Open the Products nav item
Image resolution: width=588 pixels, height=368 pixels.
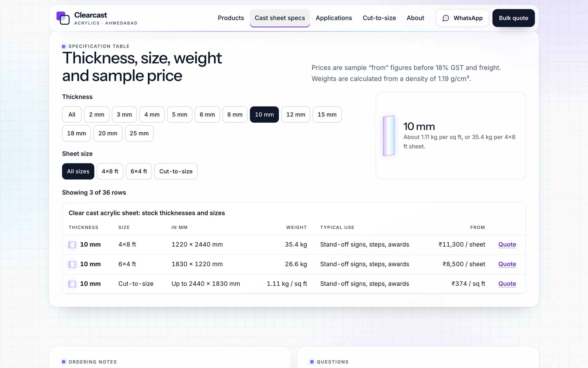(x=231, y=18)
